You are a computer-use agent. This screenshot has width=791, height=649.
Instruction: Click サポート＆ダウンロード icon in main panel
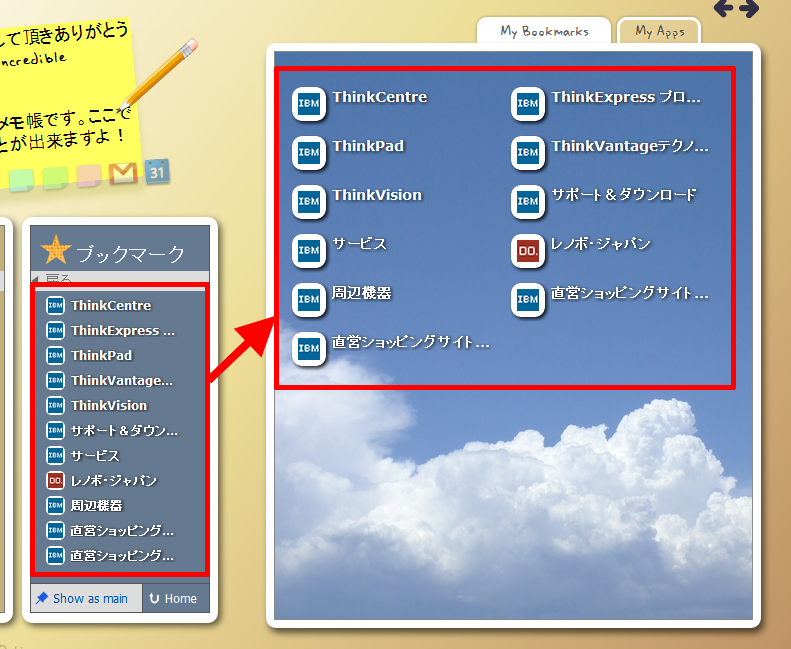point(528,201)
